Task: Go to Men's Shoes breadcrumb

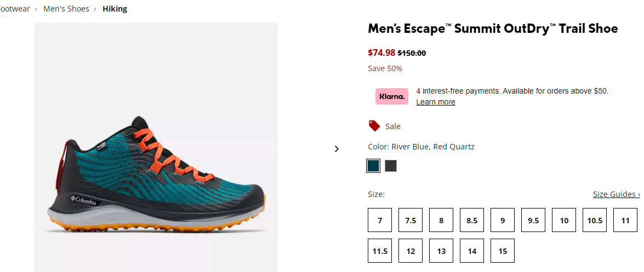Action: point(66,9)
